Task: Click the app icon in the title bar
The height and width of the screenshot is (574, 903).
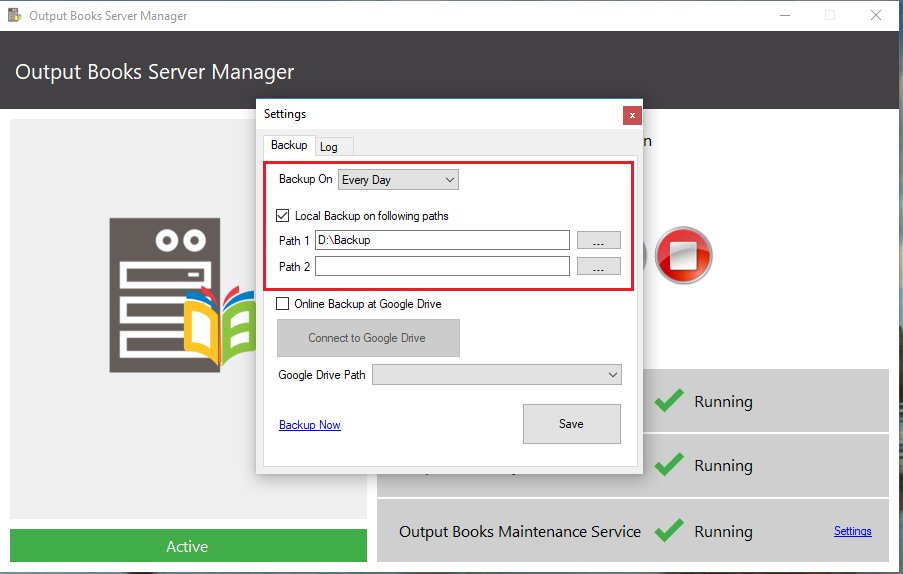Action: point(14,15)
